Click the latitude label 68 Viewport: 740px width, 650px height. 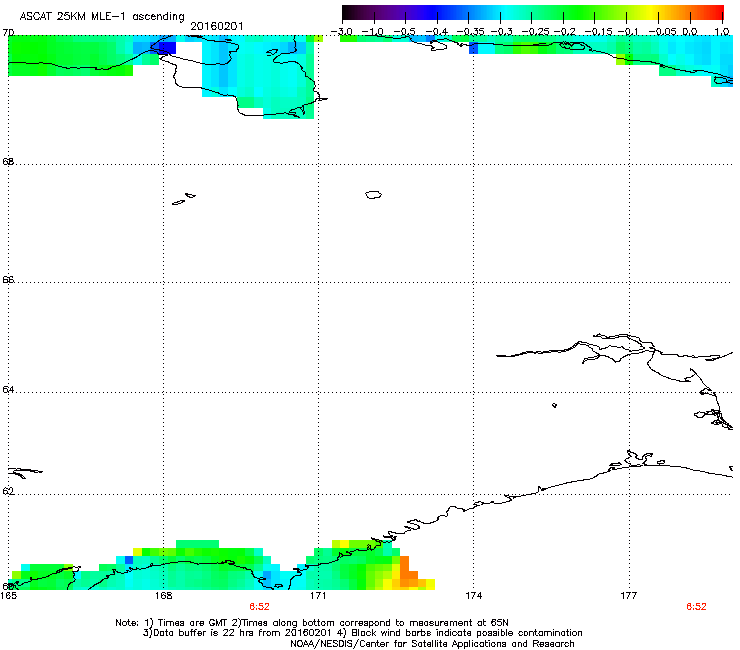pos(8,162)
